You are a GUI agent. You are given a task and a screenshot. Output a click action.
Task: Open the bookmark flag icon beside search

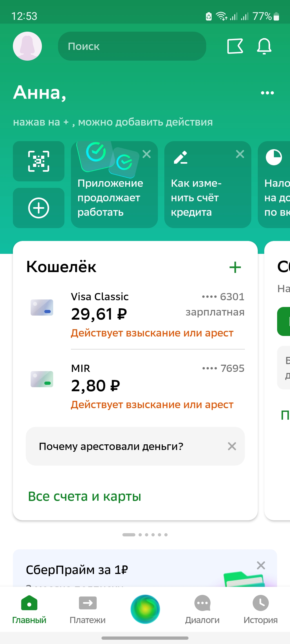[235, 46]
